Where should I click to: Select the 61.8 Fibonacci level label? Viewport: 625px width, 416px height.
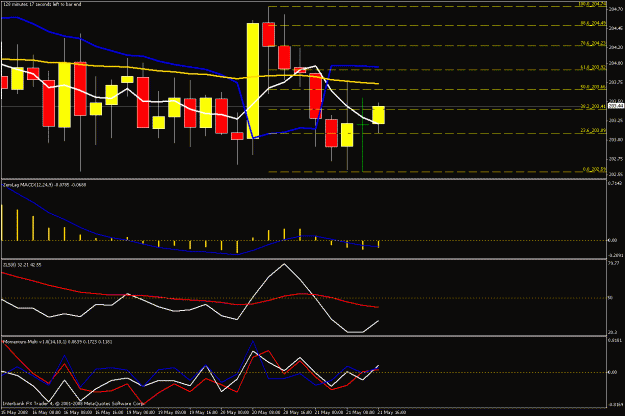pos(593,67)
